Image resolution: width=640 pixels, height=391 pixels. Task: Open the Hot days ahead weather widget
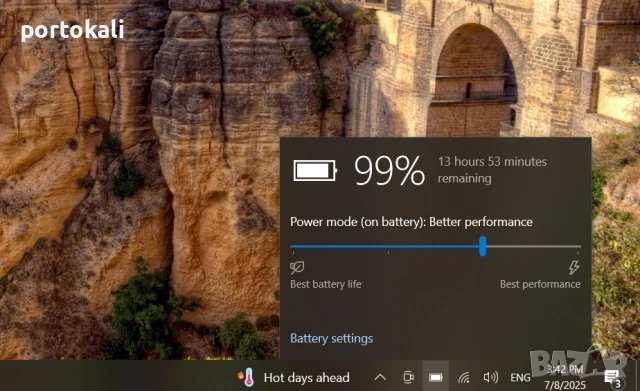(x=293, y=378)
